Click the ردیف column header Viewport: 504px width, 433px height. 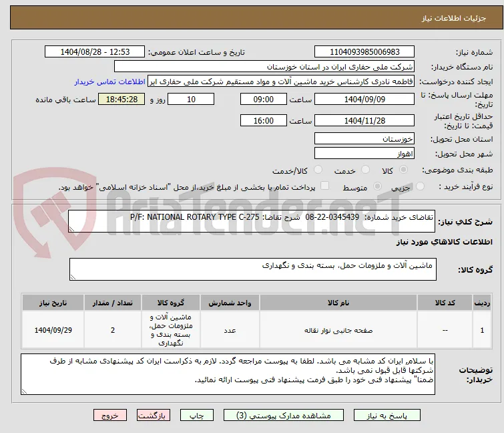point(482,303)
